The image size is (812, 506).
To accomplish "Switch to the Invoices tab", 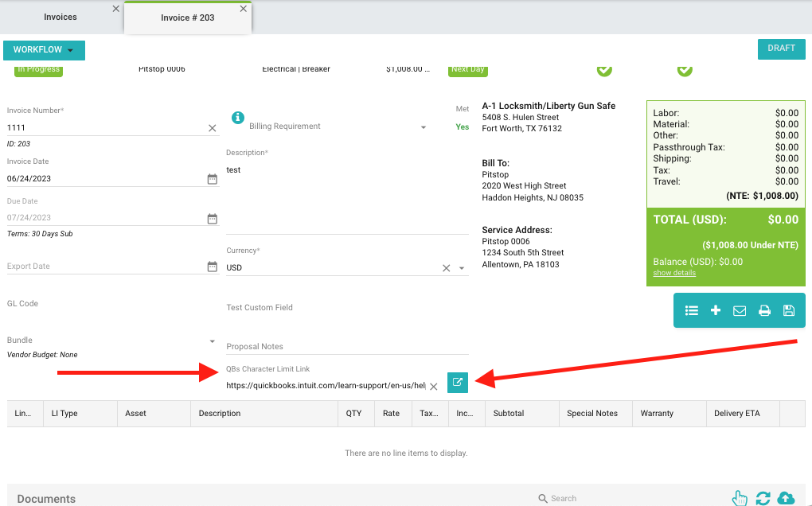I will (61, 17).
